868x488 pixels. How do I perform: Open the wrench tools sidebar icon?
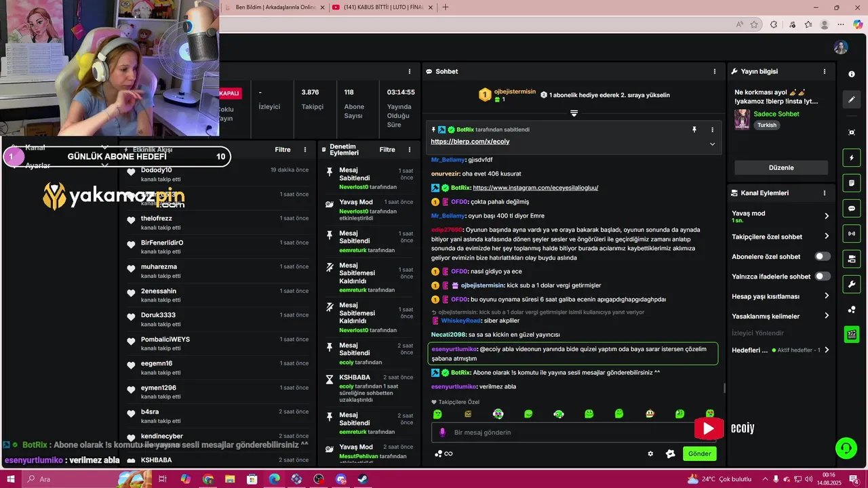(852, 284)
